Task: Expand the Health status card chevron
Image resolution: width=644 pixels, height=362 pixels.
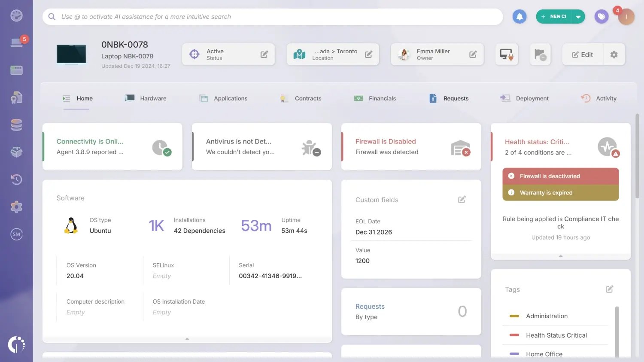Action: (x=560, y=256)
